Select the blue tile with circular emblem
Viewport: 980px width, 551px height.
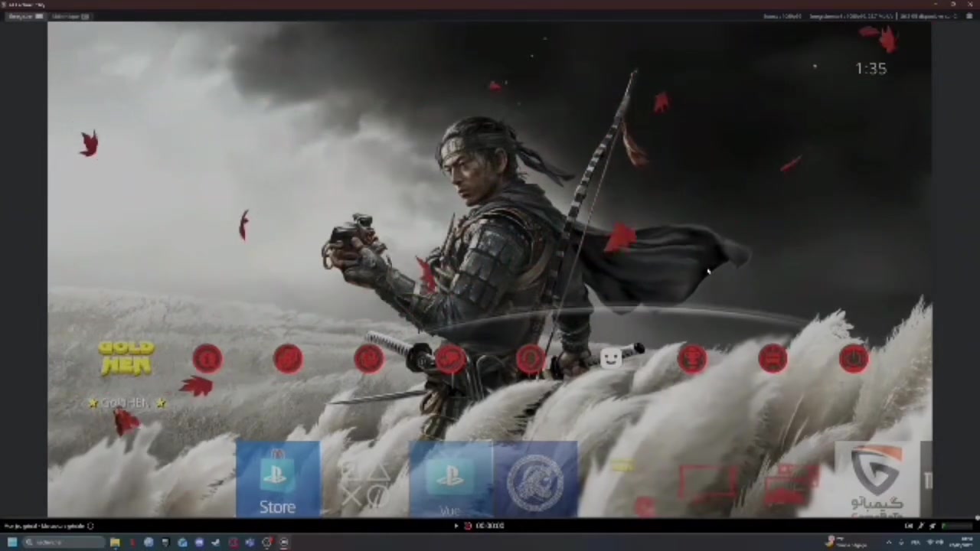(x=536, y=479)
